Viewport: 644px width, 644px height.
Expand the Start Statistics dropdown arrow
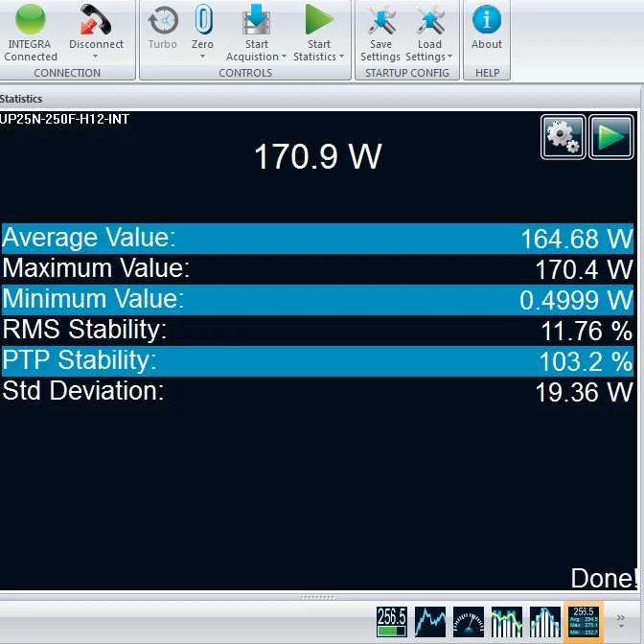(341, 57)
